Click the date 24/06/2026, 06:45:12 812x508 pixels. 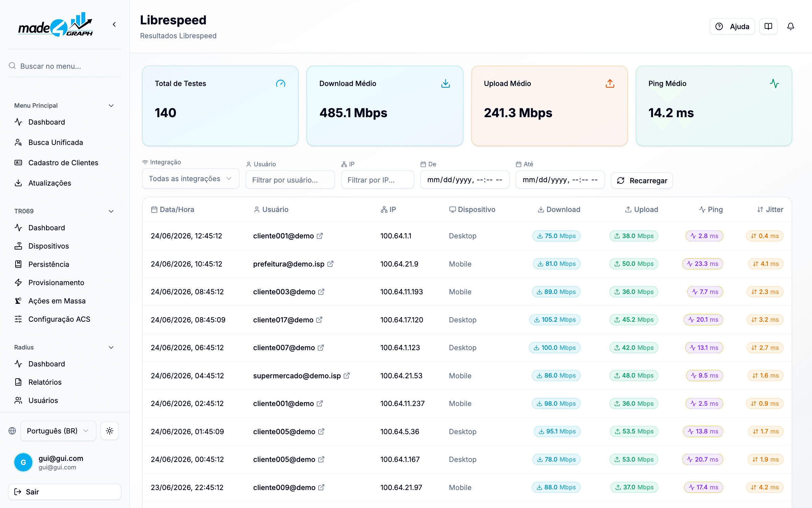[x=187, y=347]
